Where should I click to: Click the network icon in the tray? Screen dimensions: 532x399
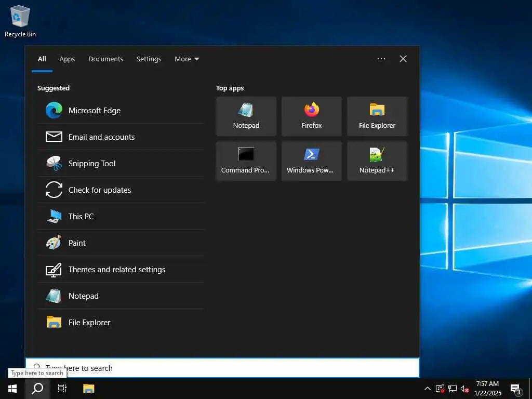453,389
